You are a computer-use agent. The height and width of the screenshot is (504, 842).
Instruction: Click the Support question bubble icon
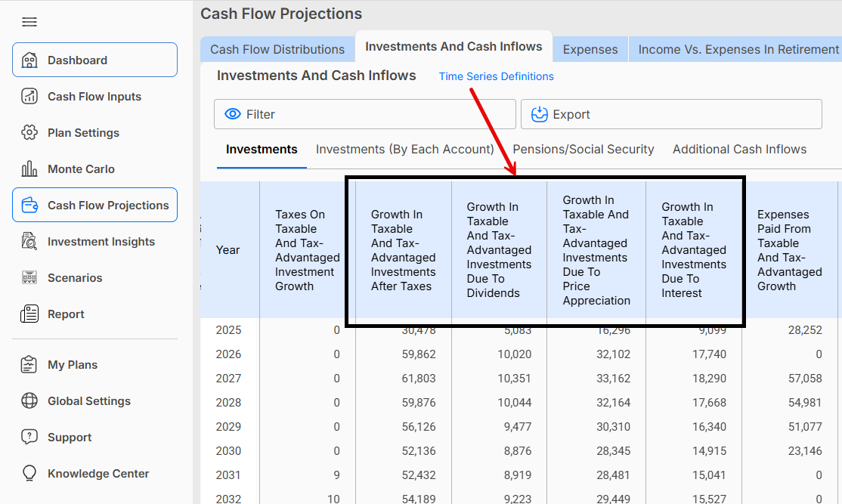29,437
